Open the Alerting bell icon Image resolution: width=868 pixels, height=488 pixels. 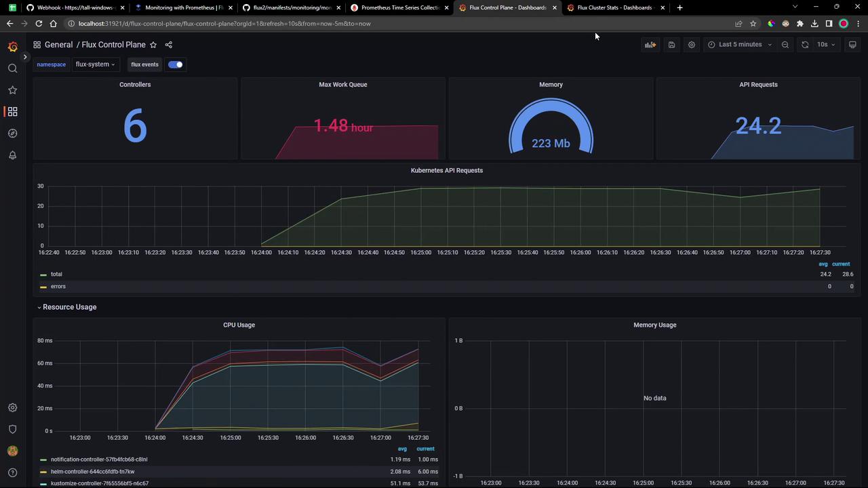pos(12,155)
